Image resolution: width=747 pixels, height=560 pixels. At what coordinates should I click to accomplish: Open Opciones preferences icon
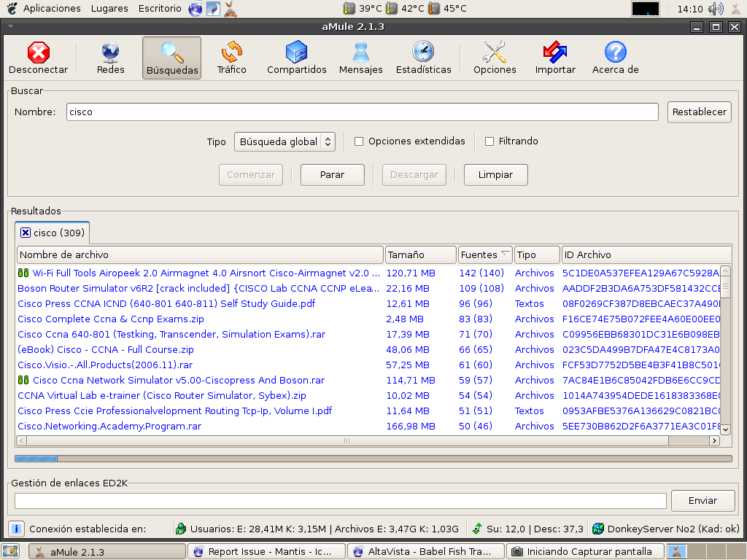494,58
